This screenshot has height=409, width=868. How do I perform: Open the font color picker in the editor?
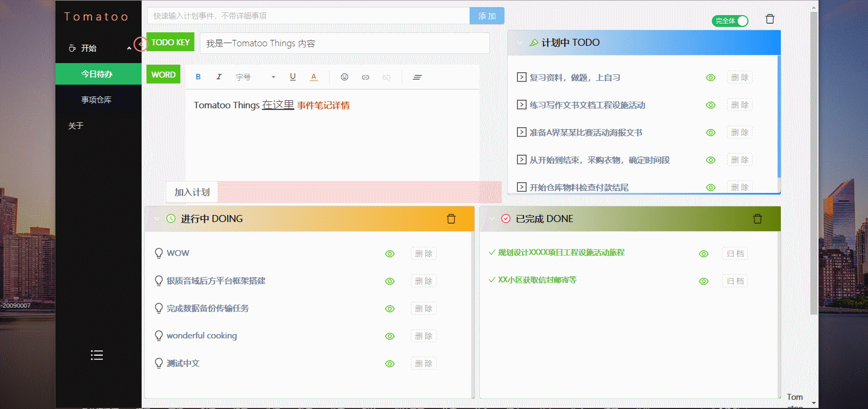[313, 77]
